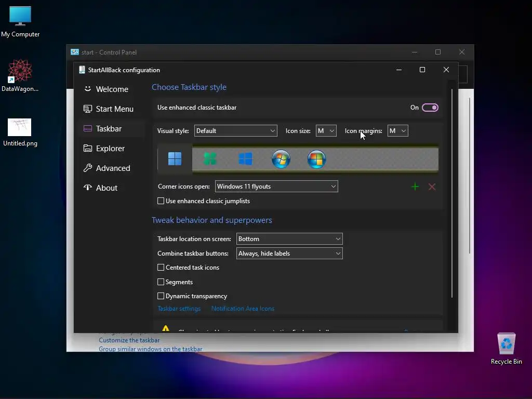The height and width of the screenshot is (399, 532).
Task: Click the smiley Welcome sidebar icon
Action: (x=87, y=89)
